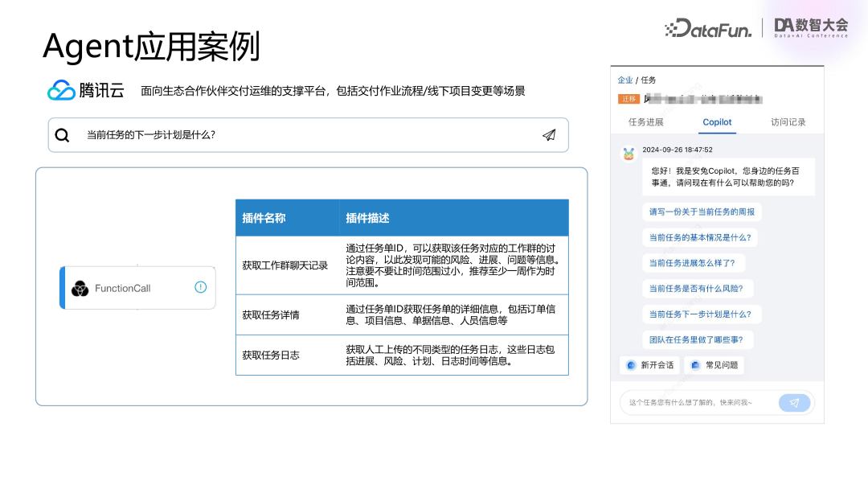
Task: Open the 常见问题 panel
Action: click(715, 364)
